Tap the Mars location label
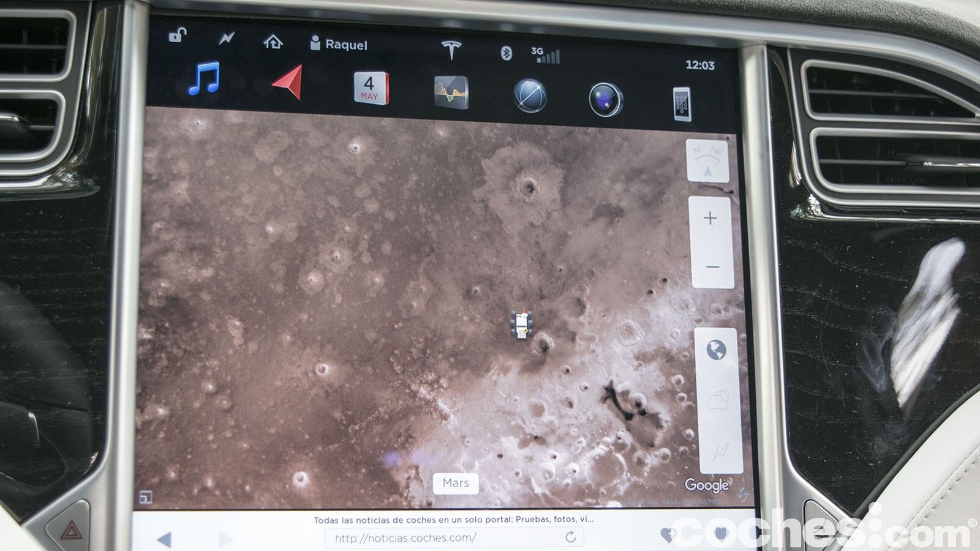 pyautogui.click(x=456, y=483)
